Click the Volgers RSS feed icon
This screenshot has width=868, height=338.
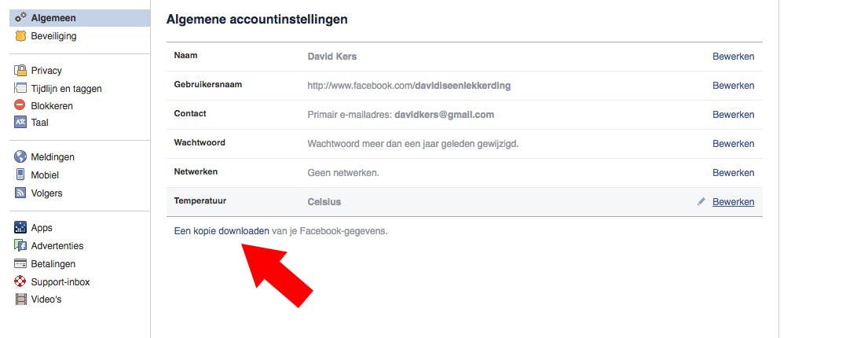click(21, 193)
